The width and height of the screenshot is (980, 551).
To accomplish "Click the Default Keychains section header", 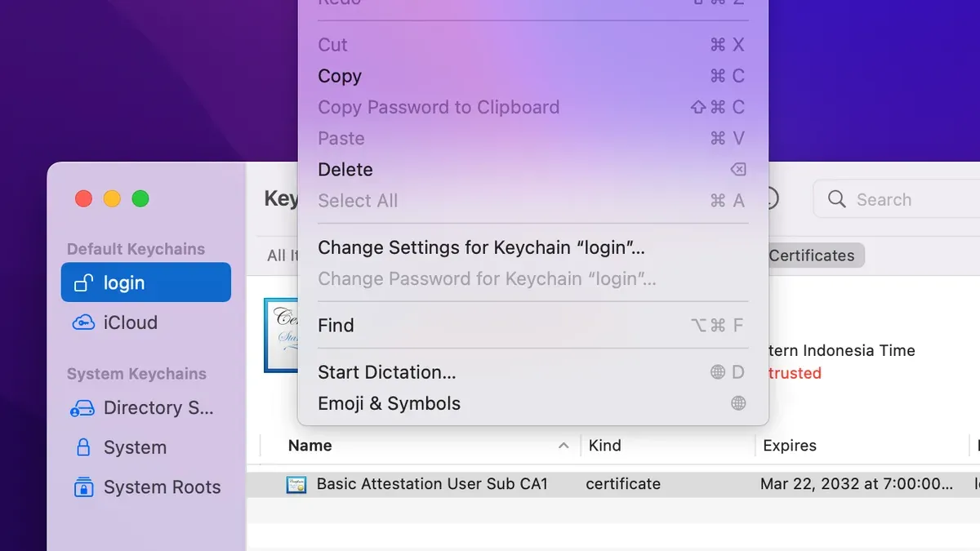I will 136,249.
